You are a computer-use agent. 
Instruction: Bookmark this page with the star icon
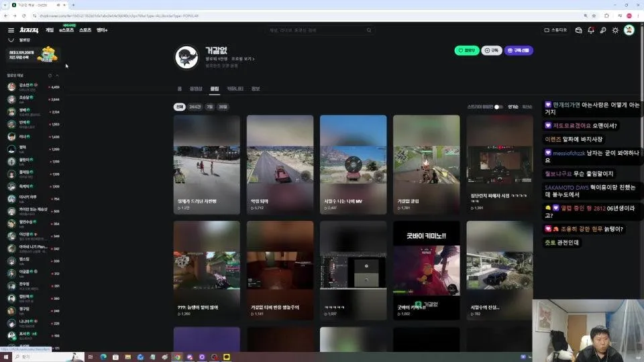[594, 15]
